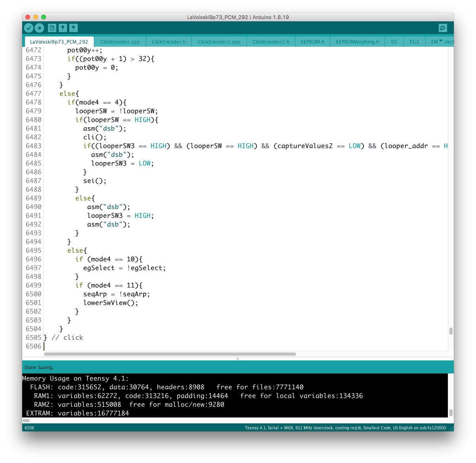Open the EEPROM.h tab
Screen dimensions: 476x463
[312, 42]
